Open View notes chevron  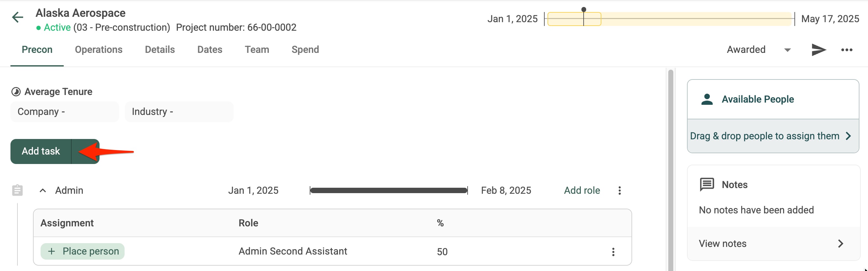click(x=840, y=244)
